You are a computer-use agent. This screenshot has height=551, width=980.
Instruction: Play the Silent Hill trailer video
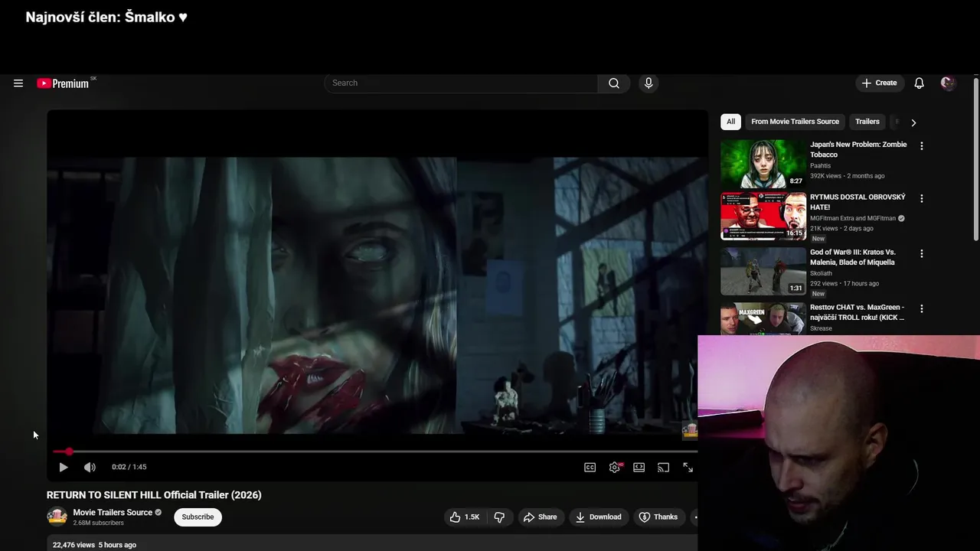point(64,467)
